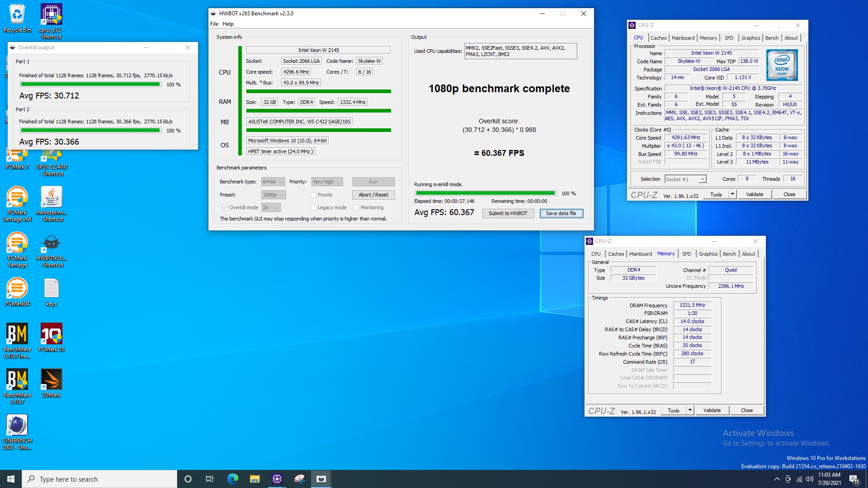Switch to SPD tab in lower CPU-Z
This screenshot has height=488, width=868.
[x=686, y=254]
